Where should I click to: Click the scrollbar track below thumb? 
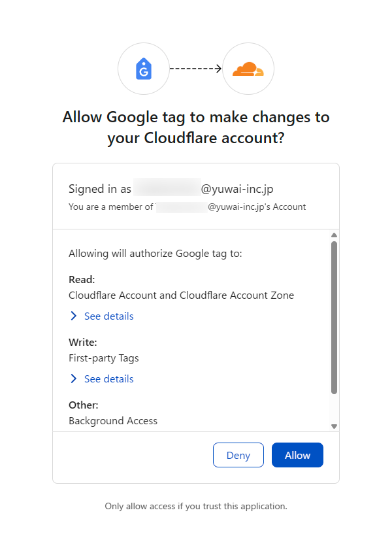coord(334,409)
